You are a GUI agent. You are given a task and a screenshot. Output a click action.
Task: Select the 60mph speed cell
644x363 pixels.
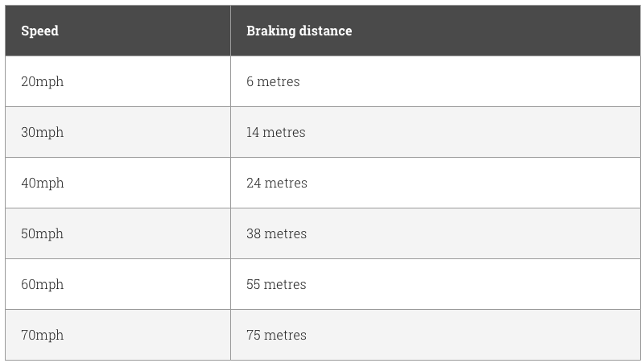tap(42, 284)
